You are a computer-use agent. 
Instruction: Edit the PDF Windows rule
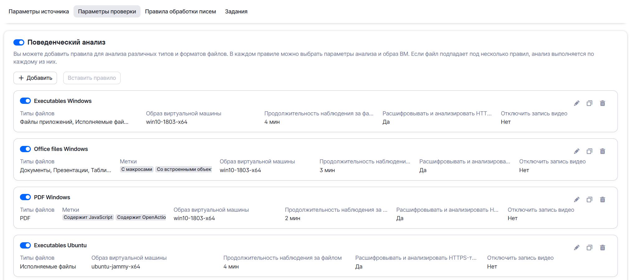coord(577,200)
